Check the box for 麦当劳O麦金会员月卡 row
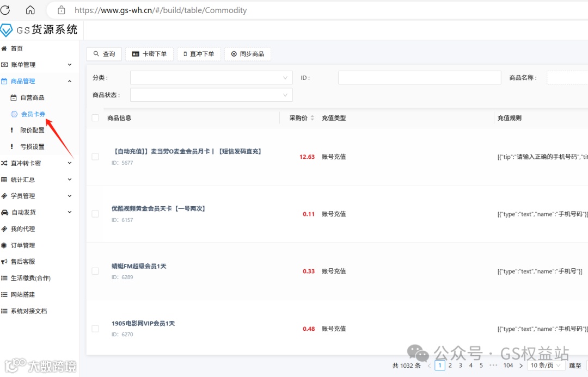The width and height of the screenshot is (588, 377). pos(95,157)
